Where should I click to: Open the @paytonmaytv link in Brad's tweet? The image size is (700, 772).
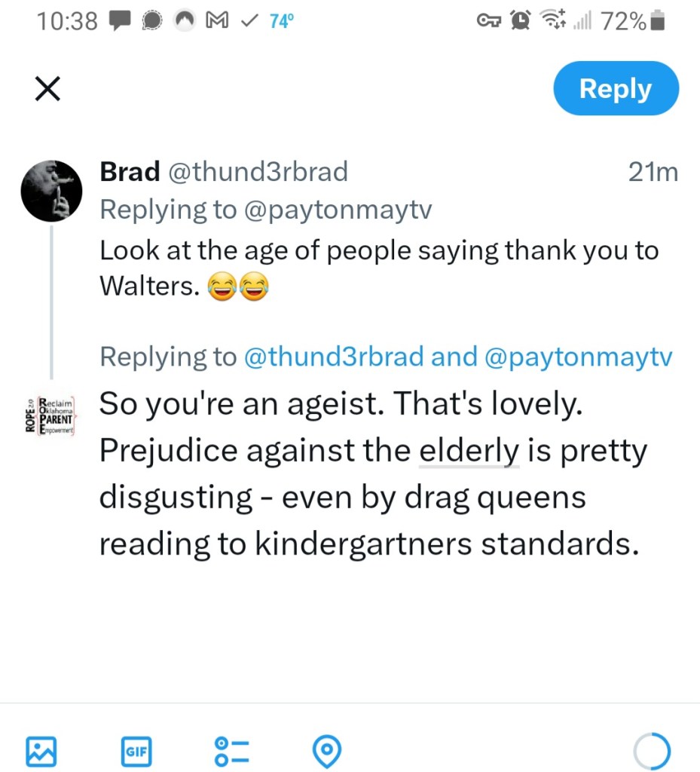coord(338,210)
